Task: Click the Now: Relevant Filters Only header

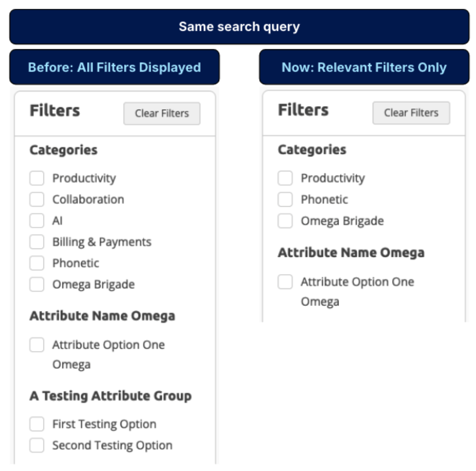Action: (x=364, y=67)
